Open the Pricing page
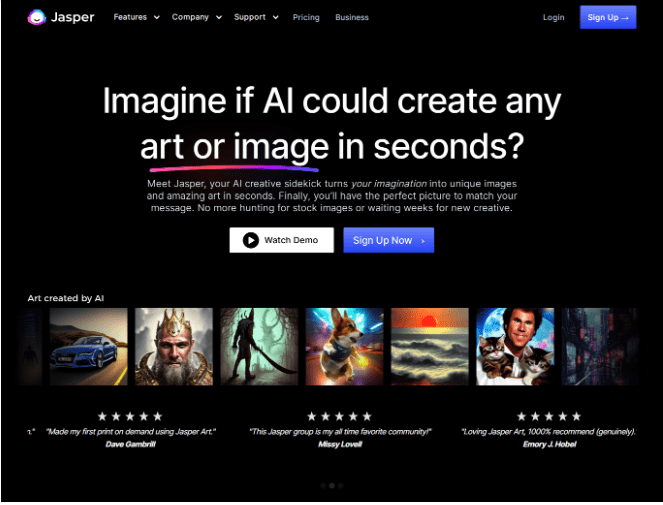This screenshot has height=505, width=663. coord(306,17)
